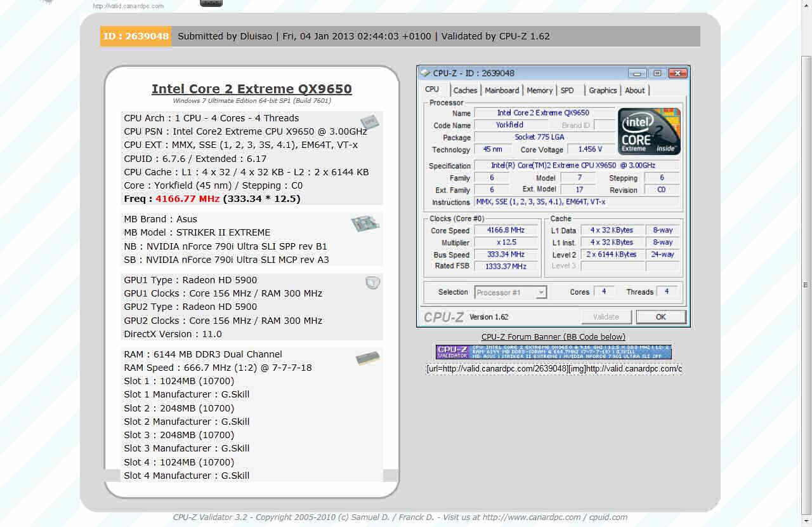This screenshot has height=527, width=812.
Task: Click the CPU-Z Validator banner image
Action: click(x=553, y=352)
